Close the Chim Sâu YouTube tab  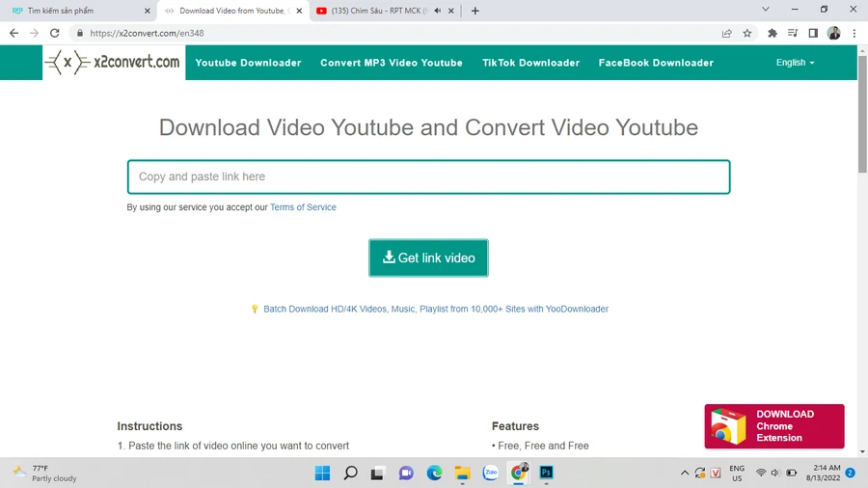(x=450, y=11)
